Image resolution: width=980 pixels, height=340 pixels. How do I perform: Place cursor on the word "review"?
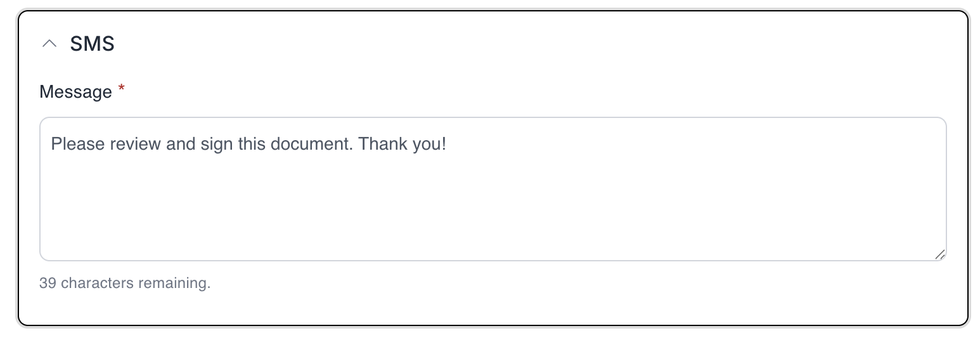click(136, 144)
